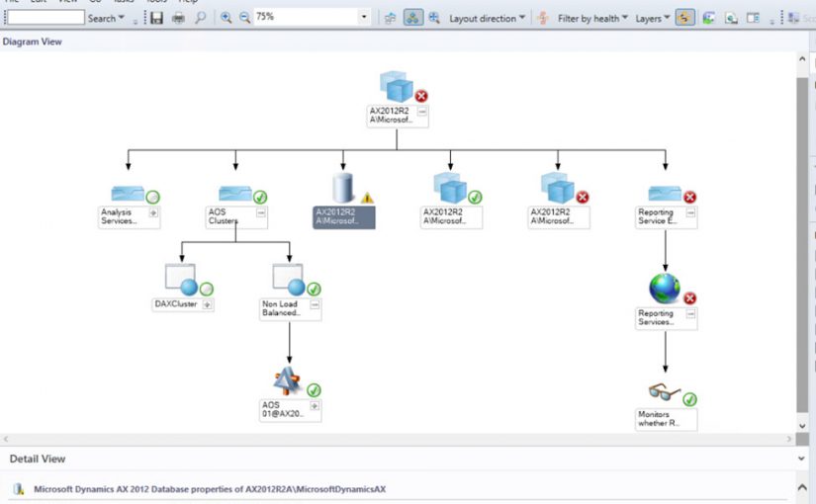Collapse the Reporting Services globe node

690,314
